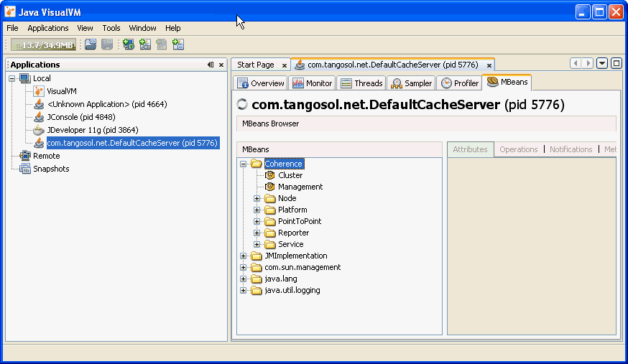The width and height of the screenshot is (628, 364).
Task: Click the Platform folder icon
Action: coord(270,210)
